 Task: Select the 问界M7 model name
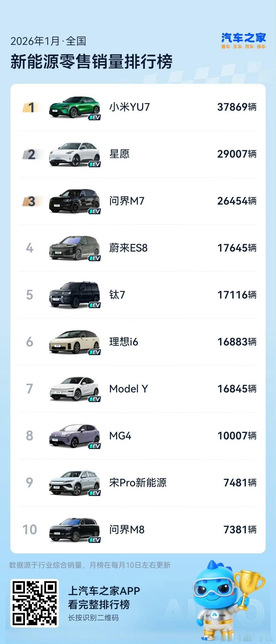(x=127, y=201)
